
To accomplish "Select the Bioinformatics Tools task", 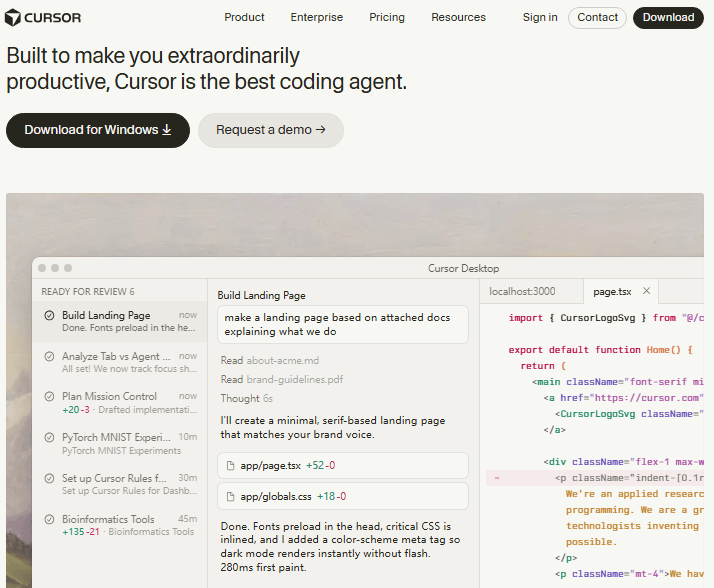I will (x=120, y=525).
